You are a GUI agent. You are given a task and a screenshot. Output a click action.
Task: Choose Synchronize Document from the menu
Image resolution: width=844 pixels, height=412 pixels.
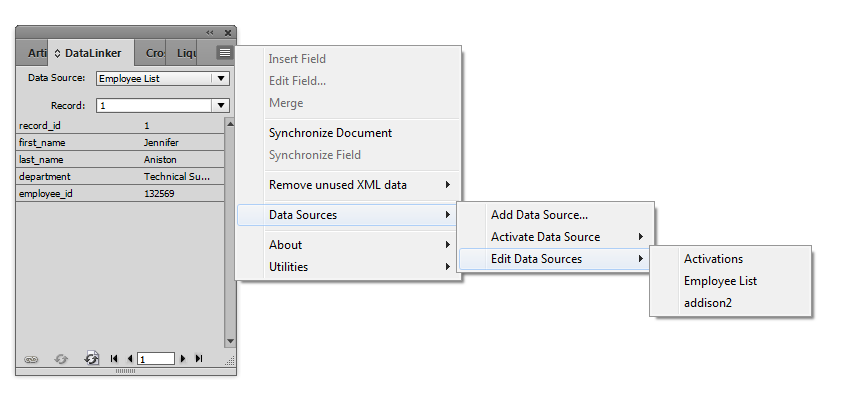click(x=330, y=133)
